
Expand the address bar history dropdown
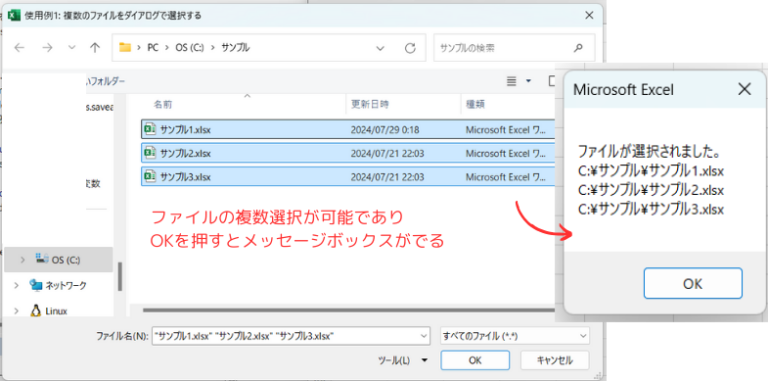[380, 48]
